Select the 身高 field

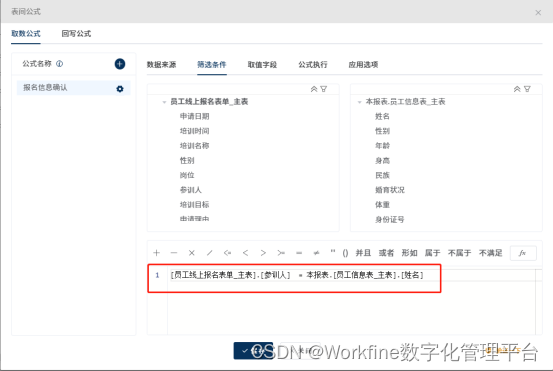pos(382,160)
